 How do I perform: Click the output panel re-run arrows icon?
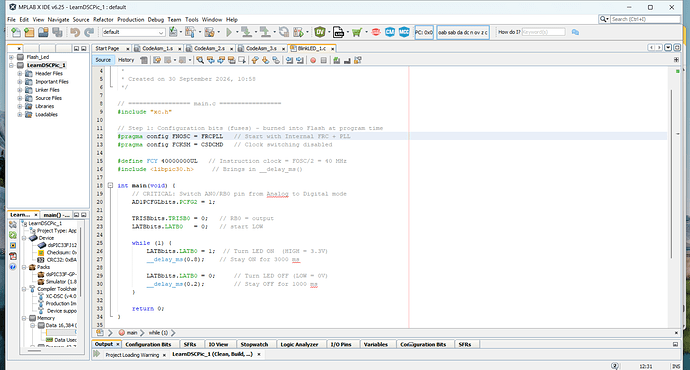[97, 354]
